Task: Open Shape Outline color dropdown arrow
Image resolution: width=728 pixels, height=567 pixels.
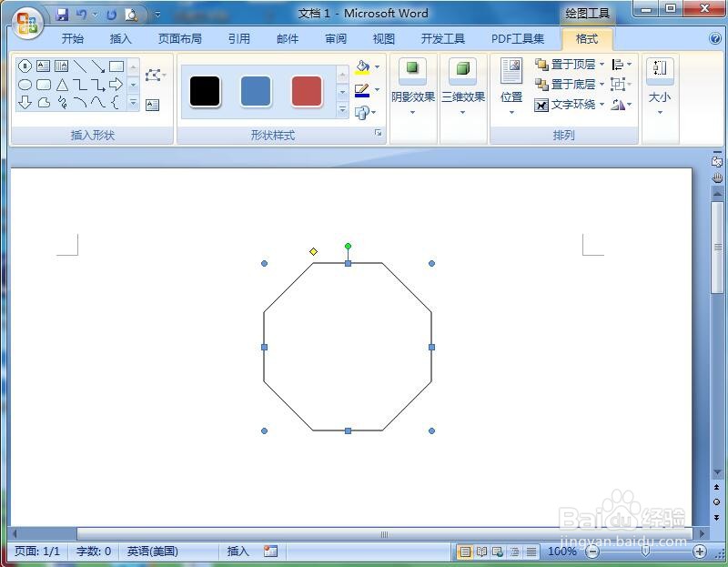Action: click(377, 89)
